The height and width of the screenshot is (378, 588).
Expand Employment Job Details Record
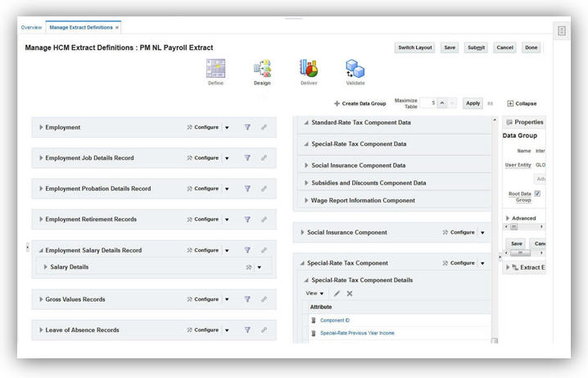(41, 158)
